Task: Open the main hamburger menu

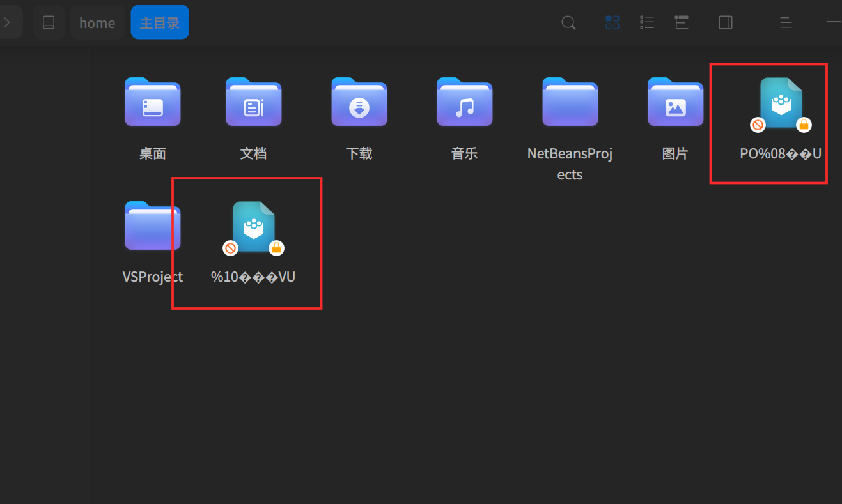Action: pyautogui.click(x=786, y=23)
